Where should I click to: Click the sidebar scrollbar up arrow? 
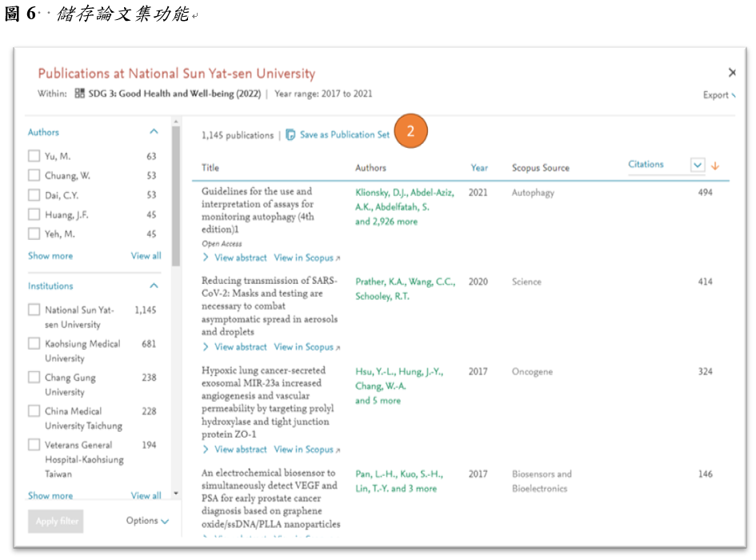[175, 121]
